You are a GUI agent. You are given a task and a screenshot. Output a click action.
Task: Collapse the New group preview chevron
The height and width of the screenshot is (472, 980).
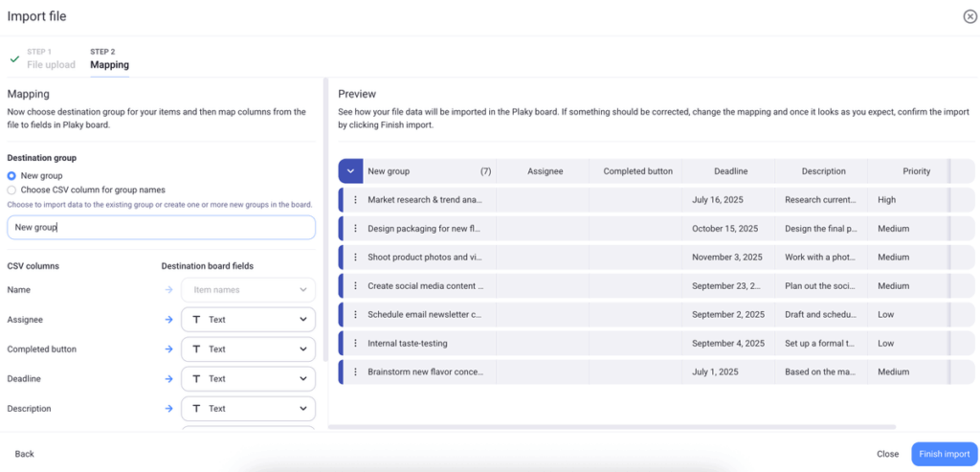point(350,171)
